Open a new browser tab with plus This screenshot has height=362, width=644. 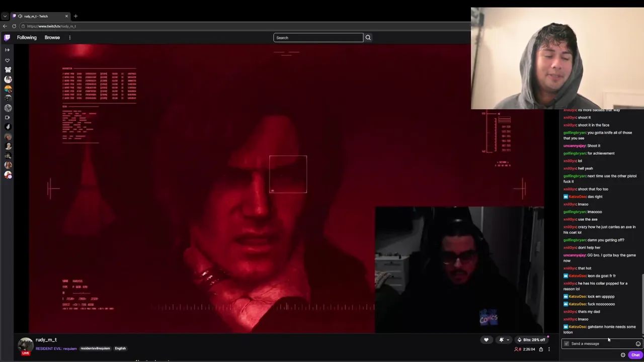point(75,16)
